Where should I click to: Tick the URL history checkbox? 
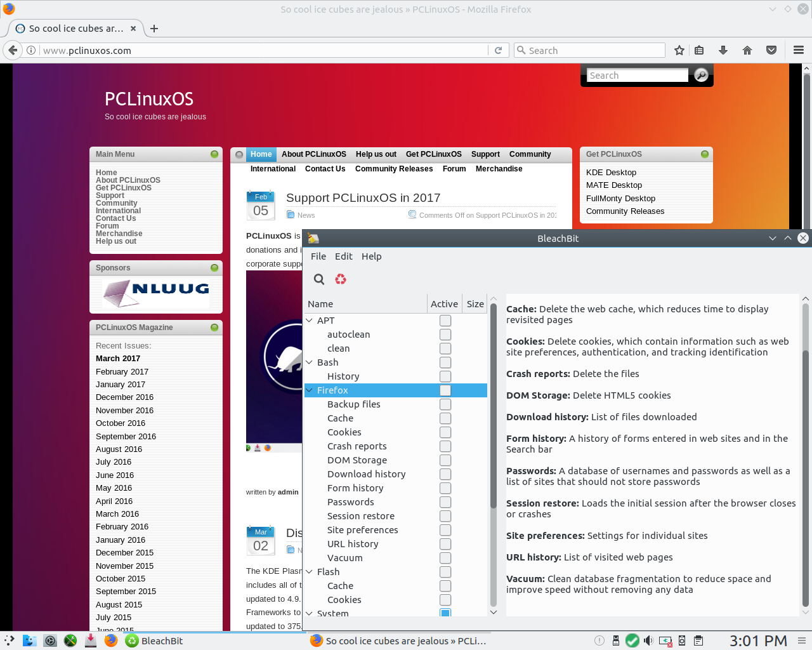click(445, 544)
